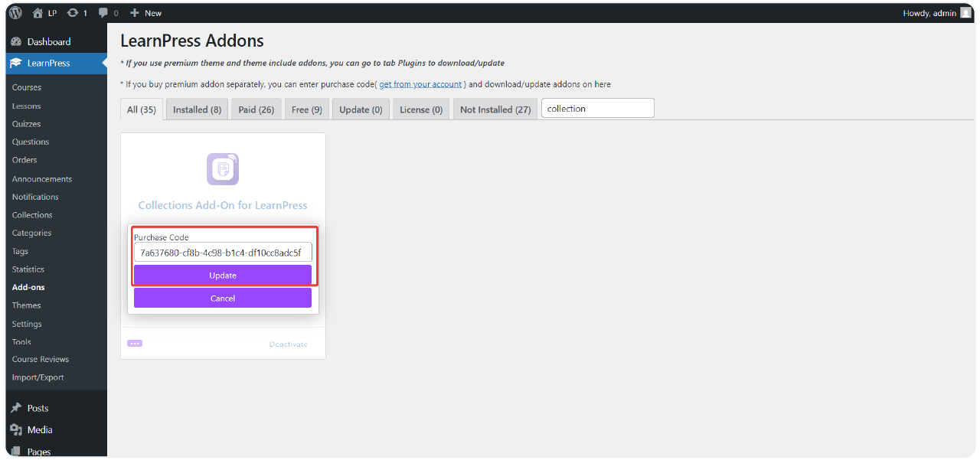
Task: Click the purple three-dots badge
Action: (x=135, y=344)
